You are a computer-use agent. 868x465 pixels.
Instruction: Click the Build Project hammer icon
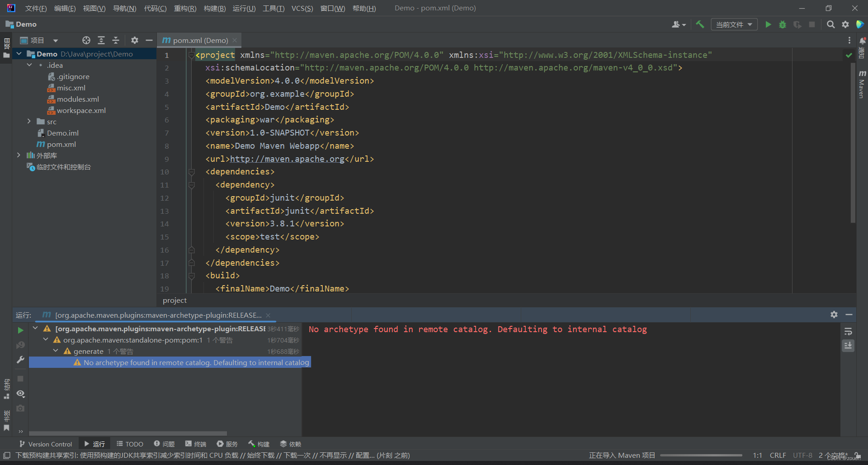tap(700, 24)
